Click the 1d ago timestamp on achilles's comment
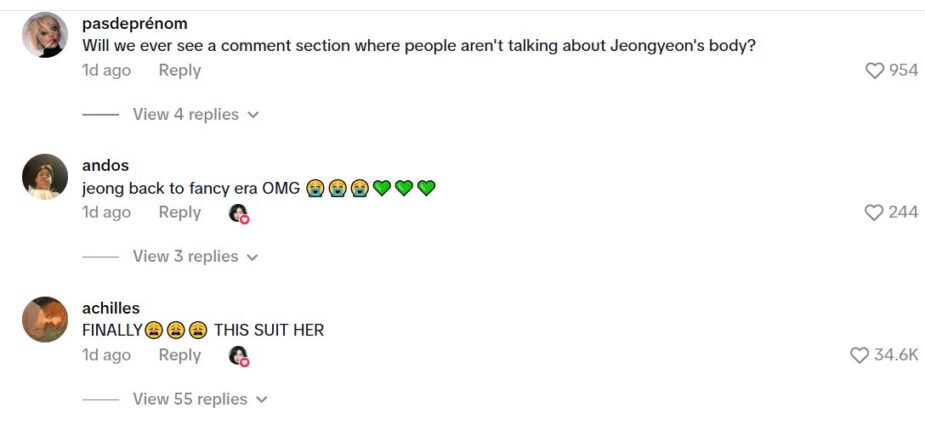The image size is (925, 436). (106, 355)
